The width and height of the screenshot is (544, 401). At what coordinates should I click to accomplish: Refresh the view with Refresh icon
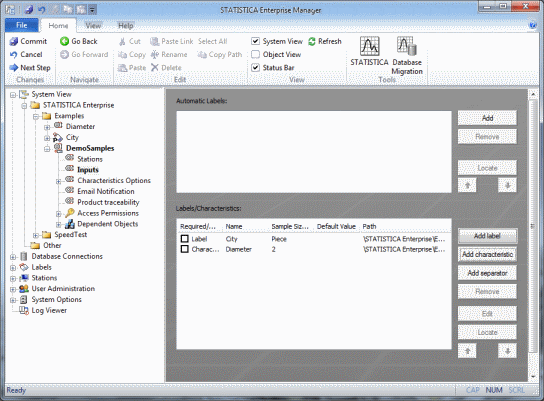pos(312,41)
